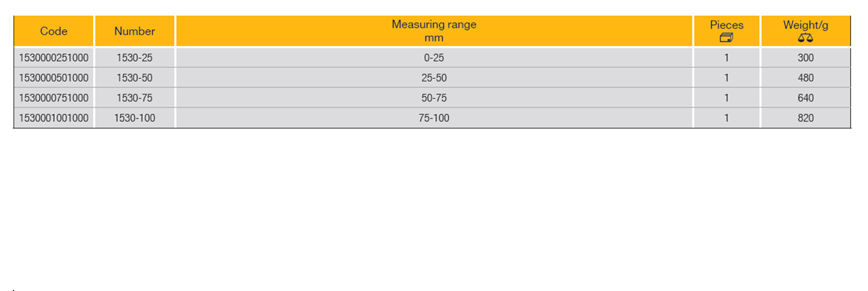Click the Code column header
The image size is (868, 291).
click(x=54, y=31)
